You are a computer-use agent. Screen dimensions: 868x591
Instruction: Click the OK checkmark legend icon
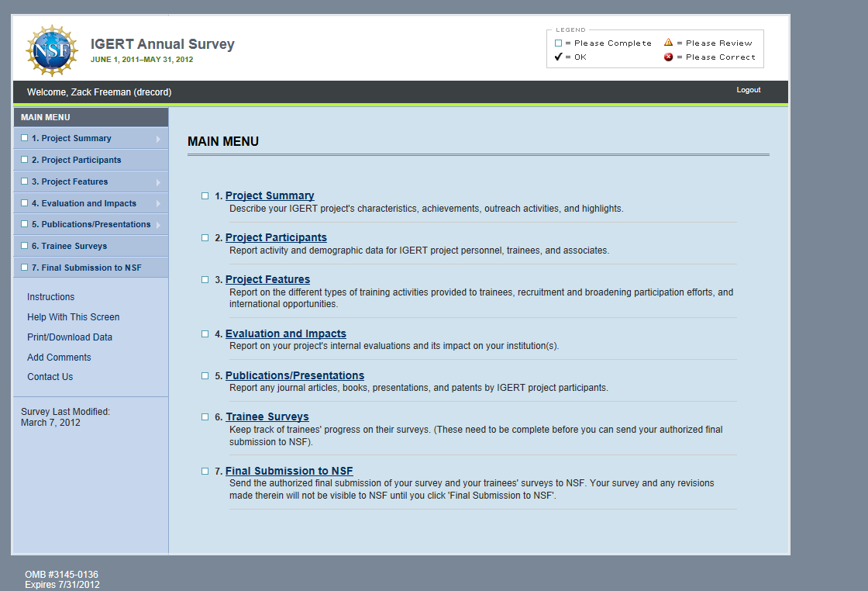(558, 57)
